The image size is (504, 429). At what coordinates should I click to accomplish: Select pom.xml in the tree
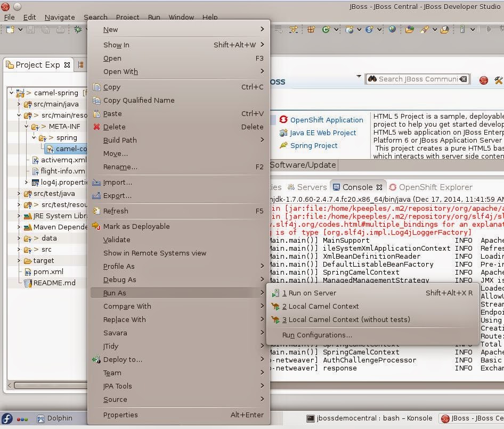44,272
